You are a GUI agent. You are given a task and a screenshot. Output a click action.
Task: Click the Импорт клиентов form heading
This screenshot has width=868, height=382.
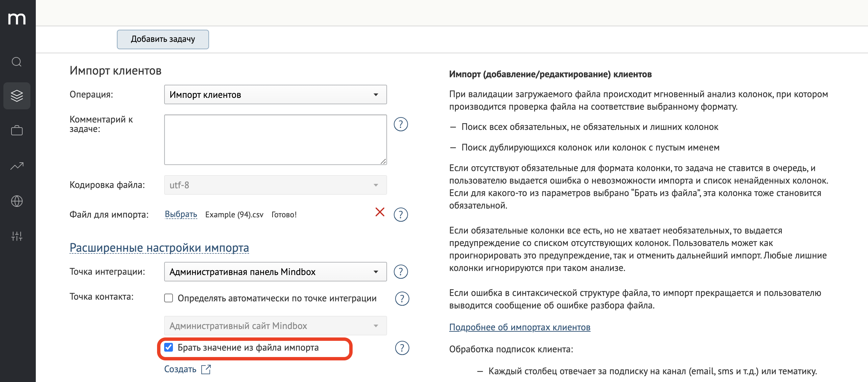116,71
